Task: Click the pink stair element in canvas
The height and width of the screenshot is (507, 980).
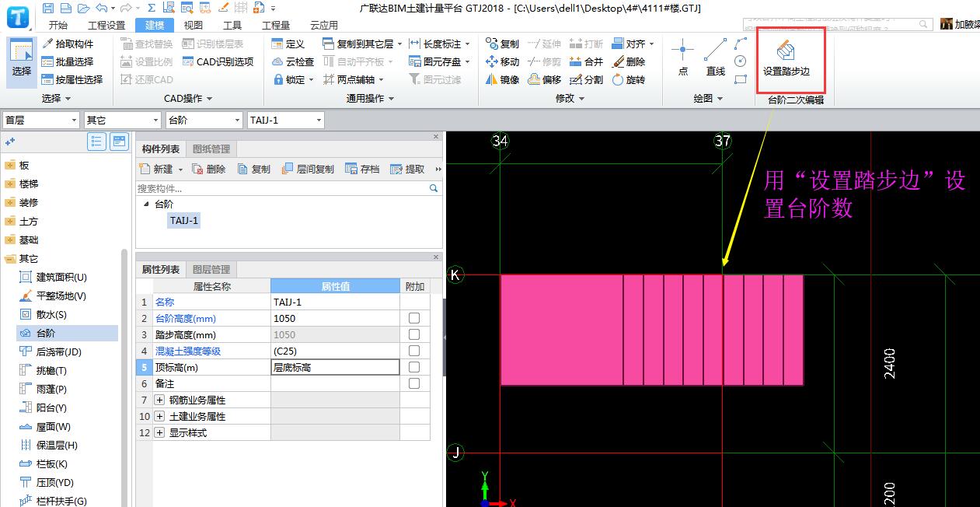Action: [651, 330]
